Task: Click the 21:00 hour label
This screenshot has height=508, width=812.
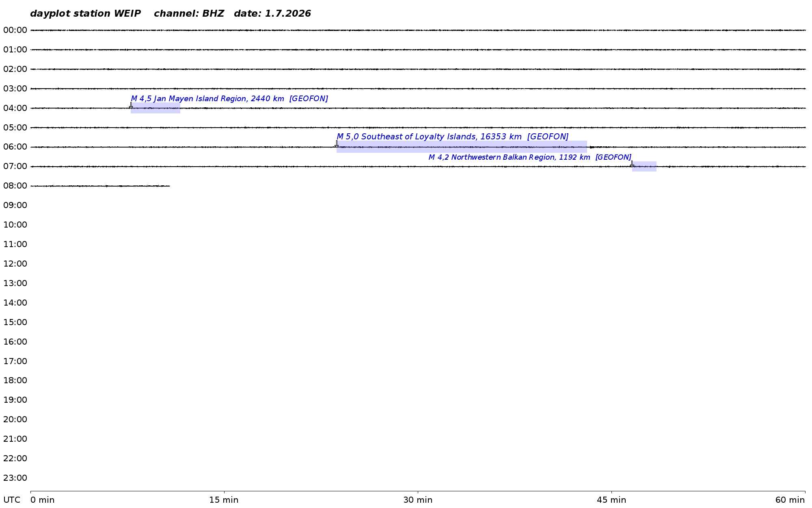Action: click(15, 439)
